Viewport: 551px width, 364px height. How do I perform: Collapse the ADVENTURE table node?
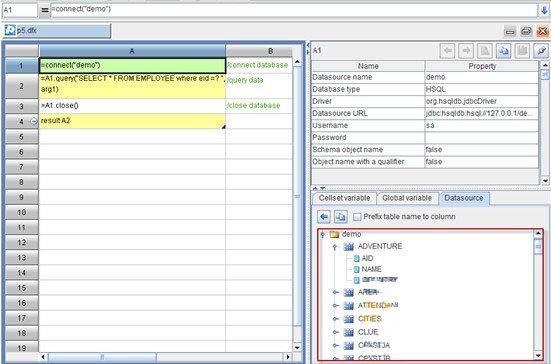335,247
